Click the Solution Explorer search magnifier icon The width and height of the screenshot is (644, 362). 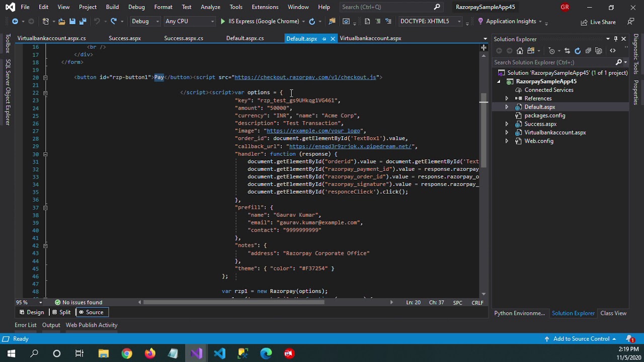[619, 62]
